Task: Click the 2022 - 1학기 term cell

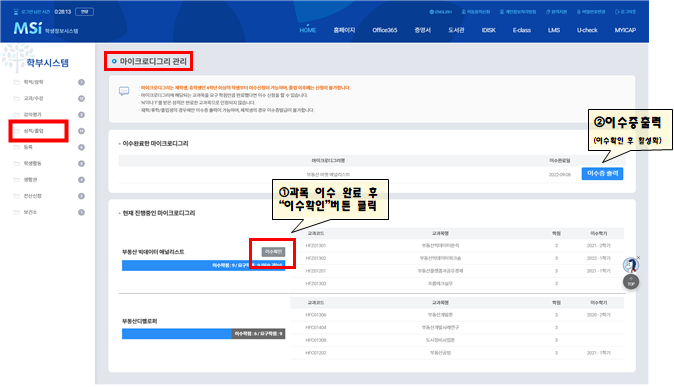Action: tap(598, 258)
